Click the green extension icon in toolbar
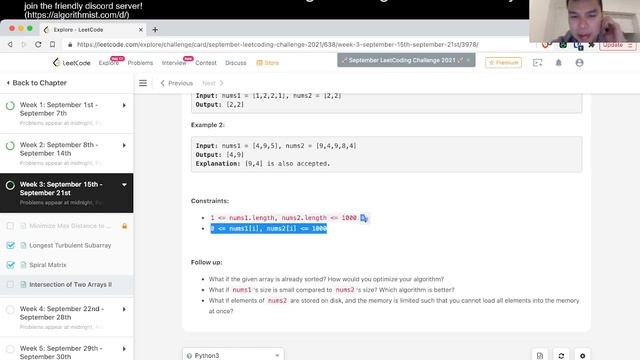The height and width of the screenshot is (360, 640). [x=563, y=44]
